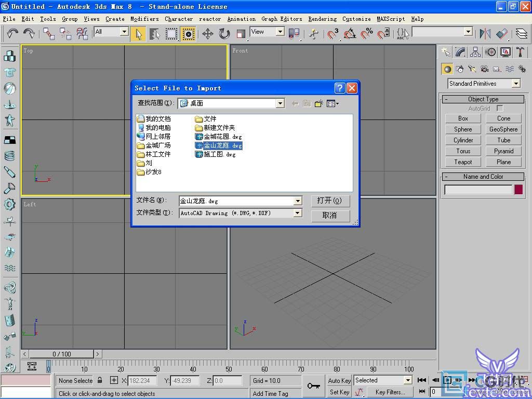Screen dimensions: 532x399
Task: Activate the Select and Link tool
Action: 49,34
